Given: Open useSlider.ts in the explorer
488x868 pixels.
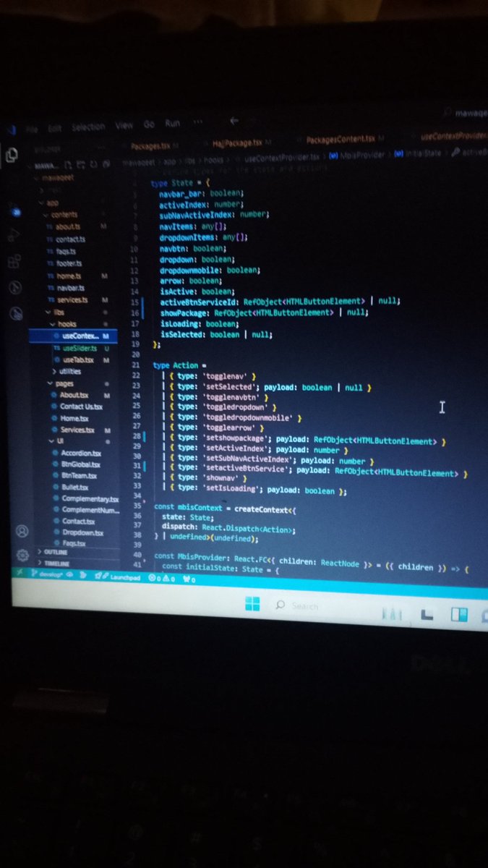Looking at the screenshot, I should pos(79,348).
